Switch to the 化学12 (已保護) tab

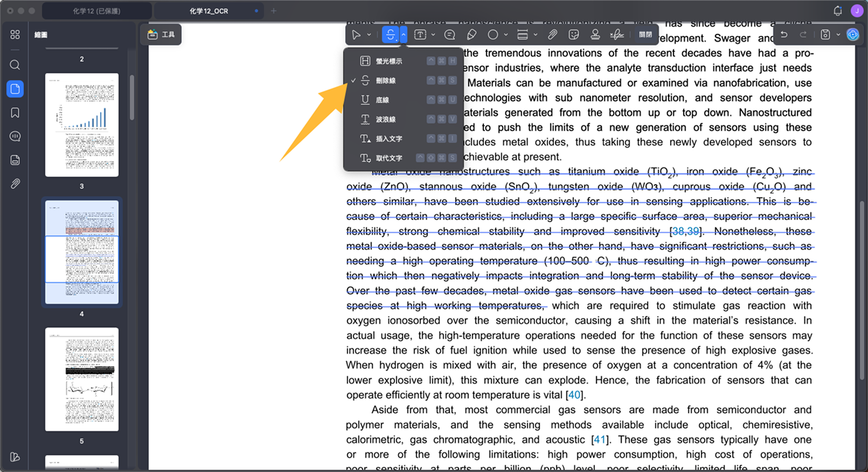tap(96, 11)
